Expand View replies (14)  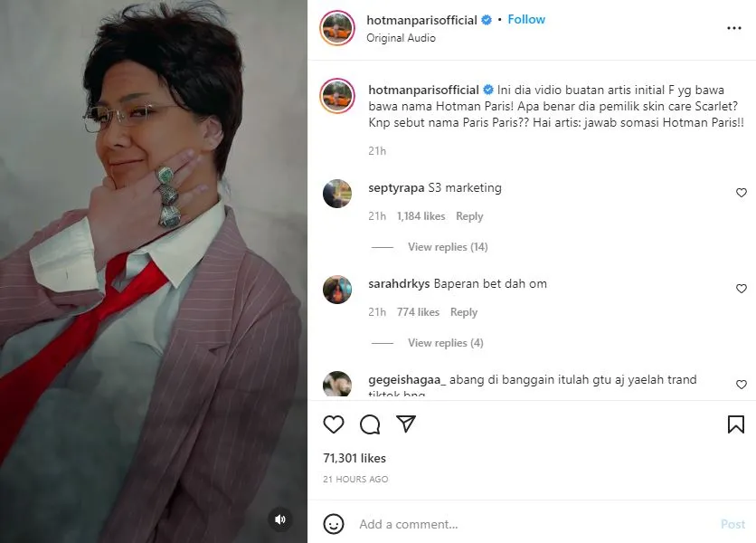[x=448, y=247]
